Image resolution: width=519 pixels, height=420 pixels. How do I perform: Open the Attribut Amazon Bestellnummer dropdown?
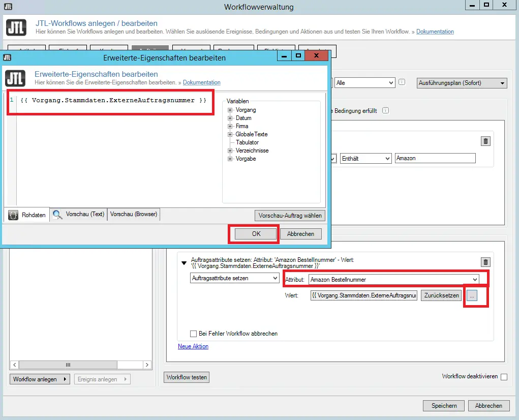coord(393,279)
